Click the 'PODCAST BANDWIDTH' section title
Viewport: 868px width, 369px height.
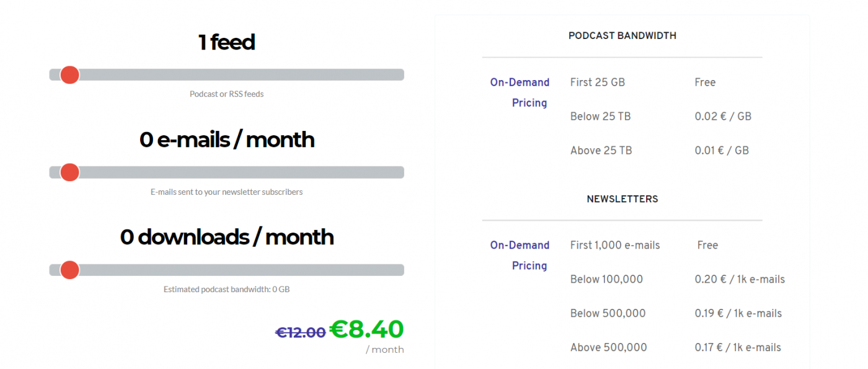(622, 36)
